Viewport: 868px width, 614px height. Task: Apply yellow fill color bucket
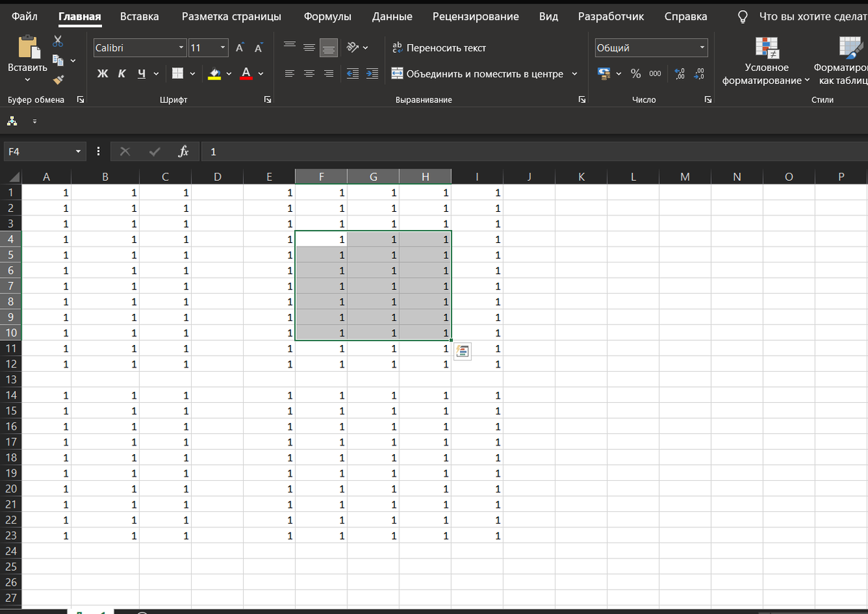click(214, 73)
